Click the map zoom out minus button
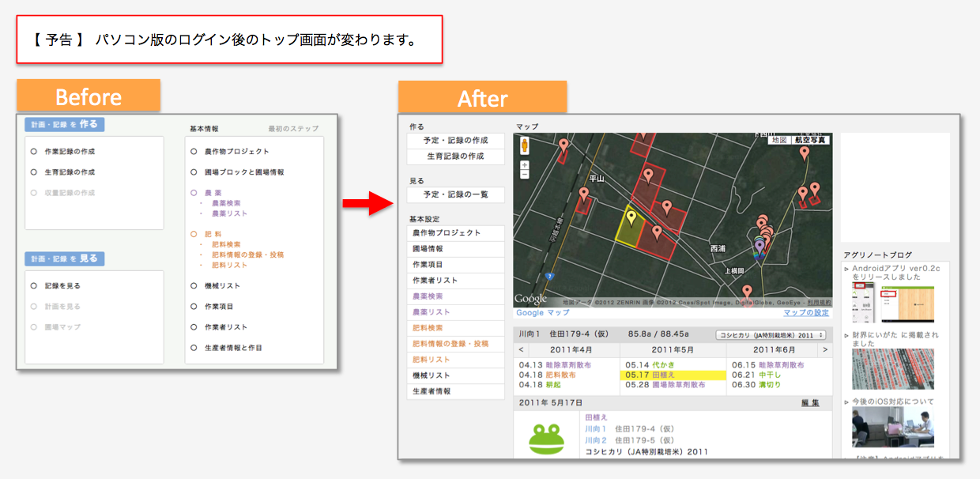 tap(525, 175)
